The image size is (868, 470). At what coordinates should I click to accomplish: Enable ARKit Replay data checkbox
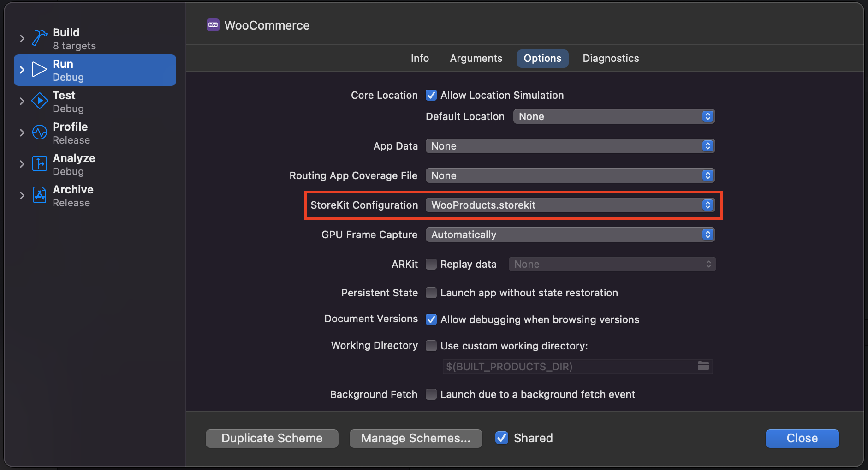click(431, 264)
